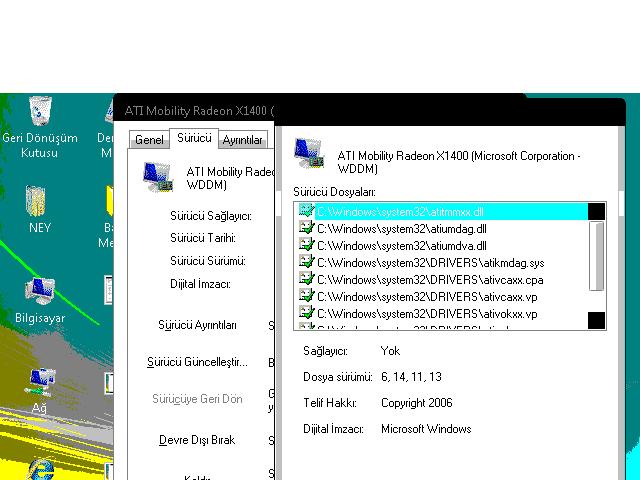
Task: Click the Sürücü Sağlayıcı: label
Action: tap(211, 216)
